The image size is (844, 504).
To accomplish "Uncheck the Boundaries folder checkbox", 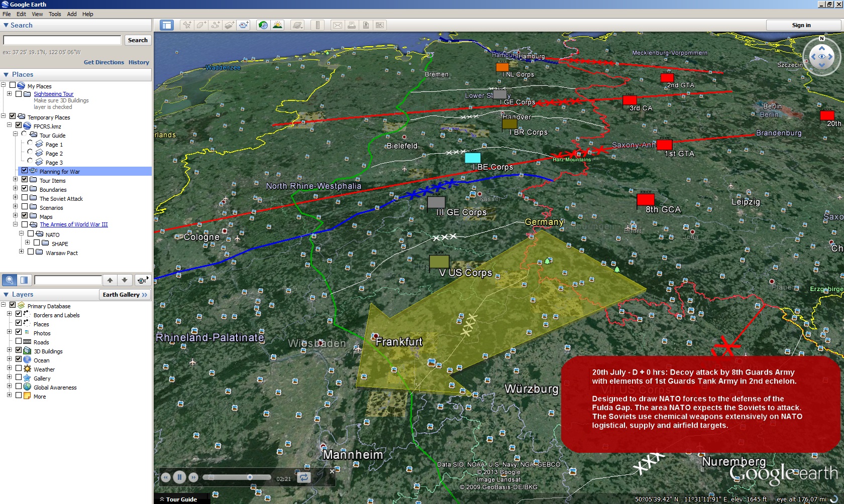I will pos(25,189).
